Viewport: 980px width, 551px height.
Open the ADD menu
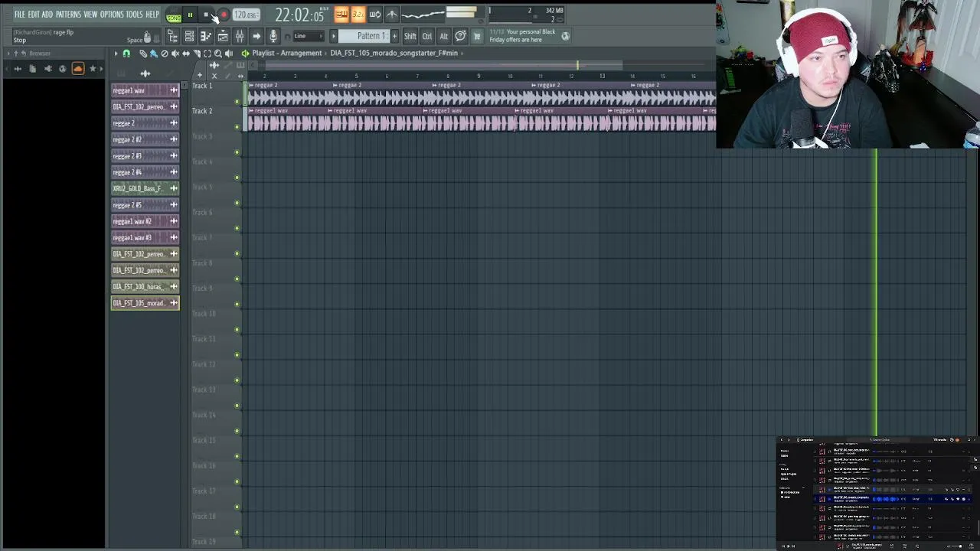pyautogui.click(x=47, y=15)
